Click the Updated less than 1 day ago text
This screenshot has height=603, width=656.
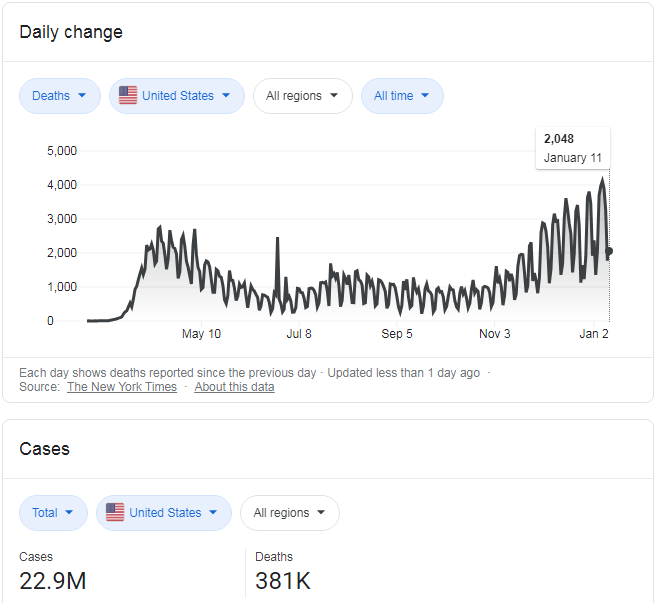403,372
